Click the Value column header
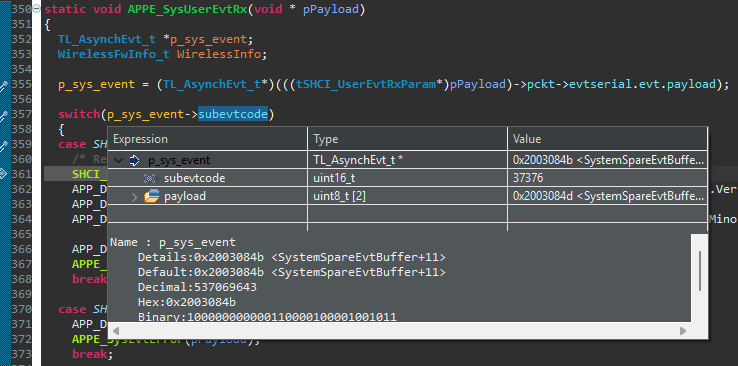Screen dimensions: 738x366 coord(608,139)
